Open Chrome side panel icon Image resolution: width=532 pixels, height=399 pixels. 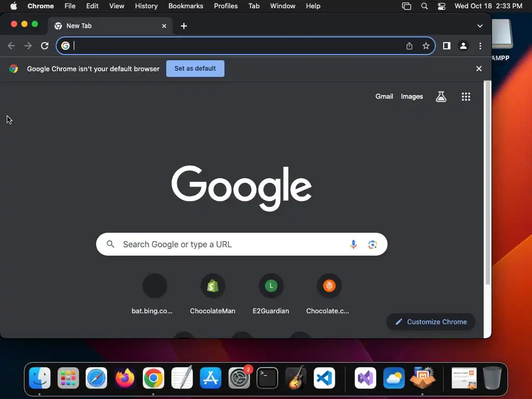click(x=446, y=46)
